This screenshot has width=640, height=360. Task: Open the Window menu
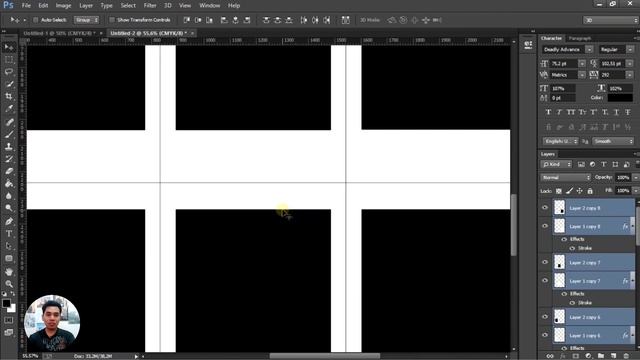(210, 6)
